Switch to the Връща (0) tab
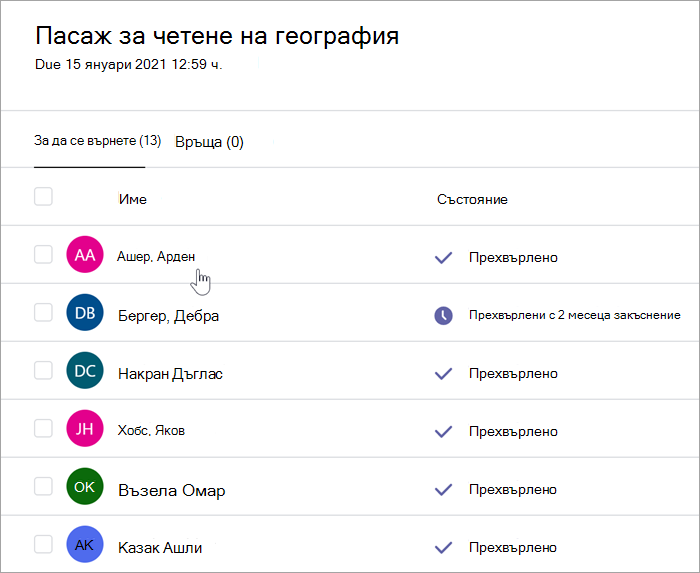 click(209, 142)
